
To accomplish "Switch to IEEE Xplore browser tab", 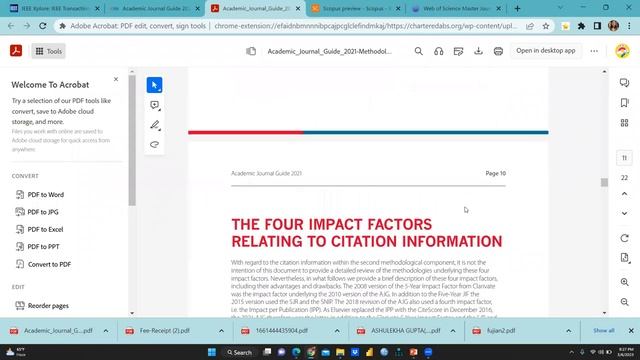I will pos(55,9).
